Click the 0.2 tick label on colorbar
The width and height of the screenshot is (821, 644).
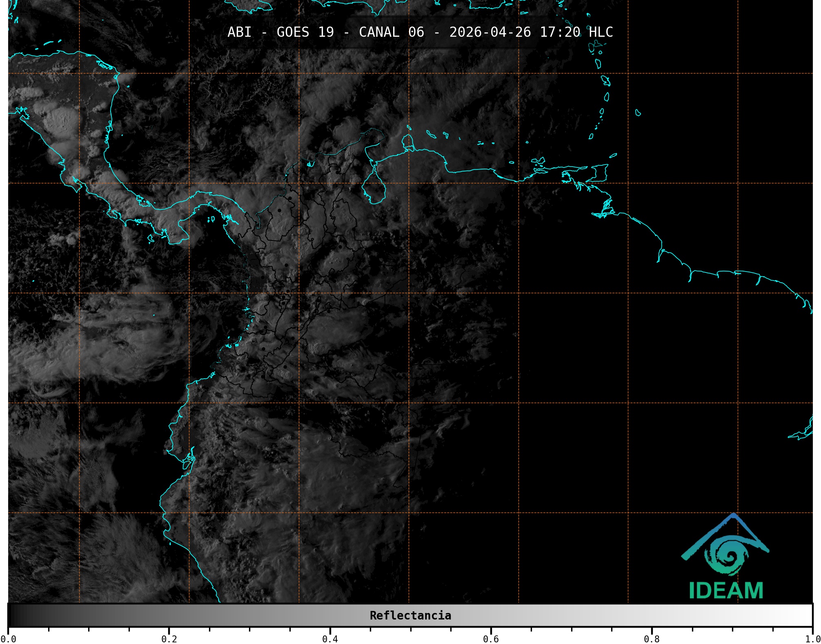(x=169, y=639)
